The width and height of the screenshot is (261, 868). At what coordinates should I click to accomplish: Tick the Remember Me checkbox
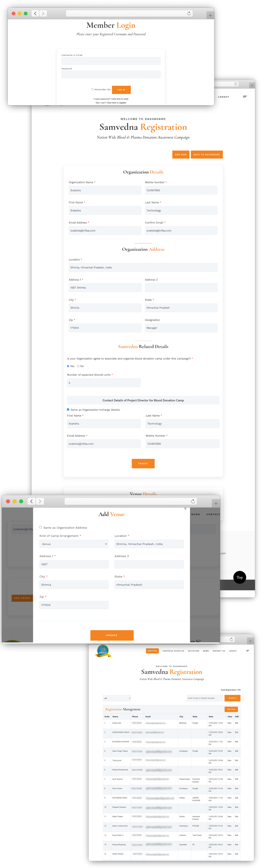(x=92, y=89)
